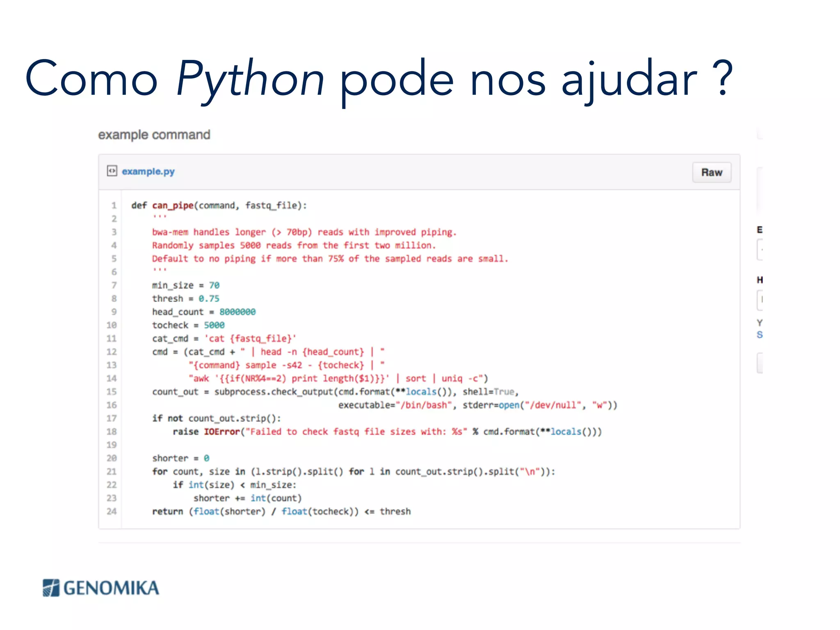840x630 pixels.
Task: Click the 'thresh = 0.75' line
Action: [x=186, y=299]
